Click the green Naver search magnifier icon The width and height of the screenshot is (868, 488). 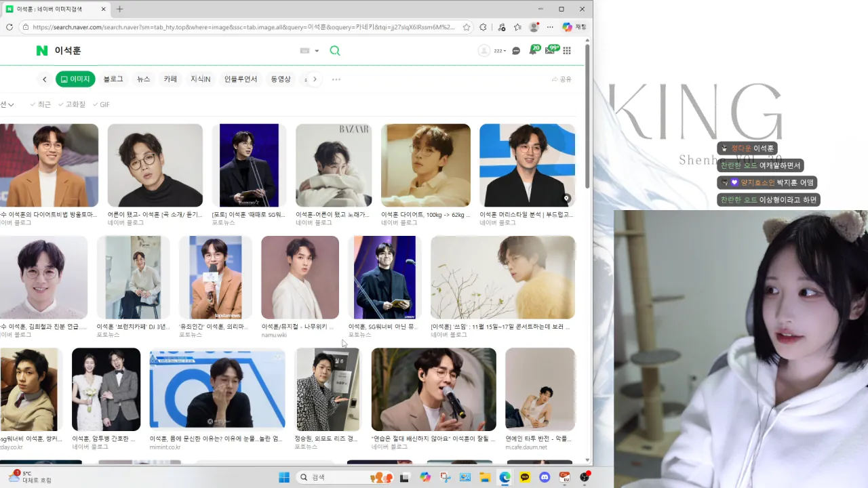tap(334, 51)
